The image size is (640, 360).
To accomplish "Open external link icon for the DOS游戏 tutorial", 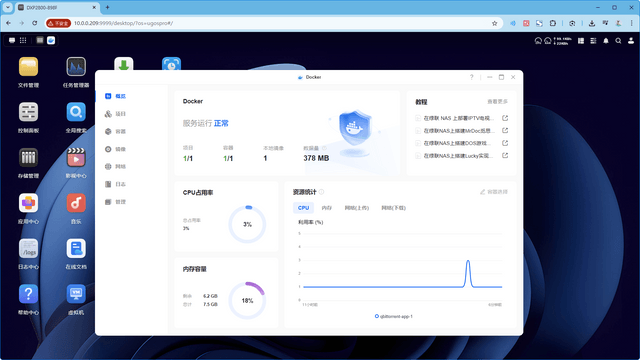I will (x=505, y=143).
